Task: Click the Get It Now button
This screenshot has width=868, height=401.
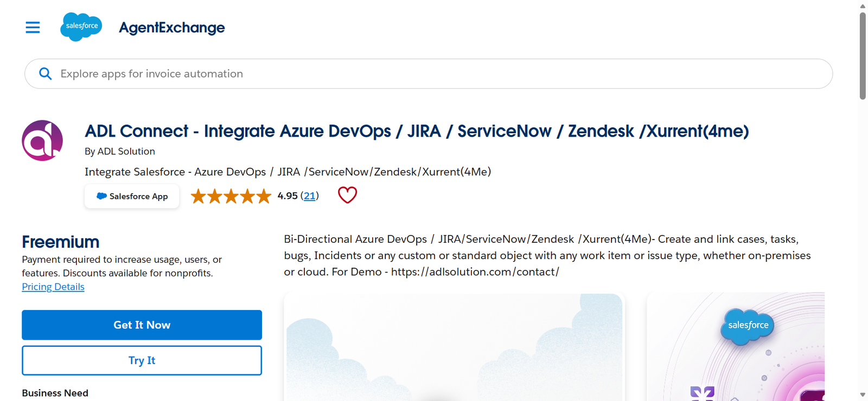Action: tap(142, 325)
